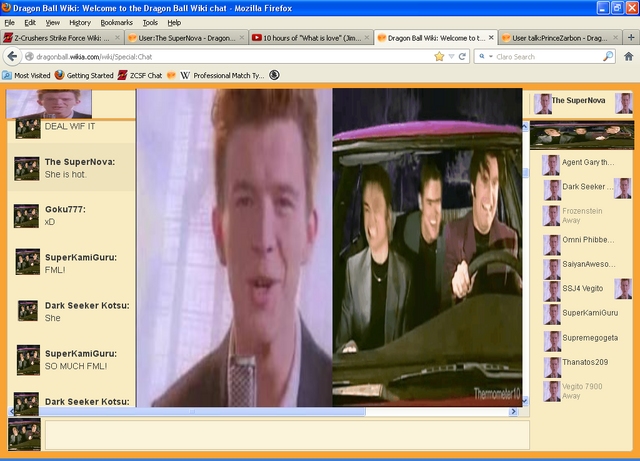The image size is (640, 461).
Task: Open the Professional Match Ty... bookmark
Action: click(222, 75)
